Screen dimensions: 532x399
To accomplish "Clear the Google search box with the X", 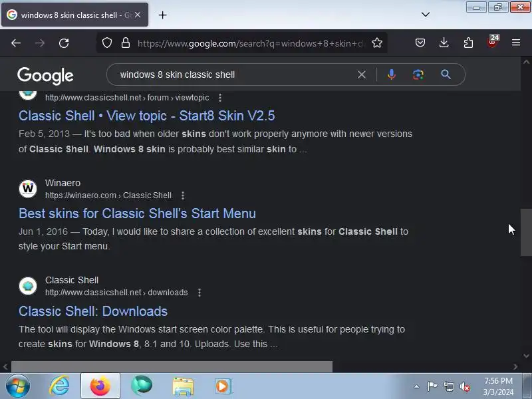I will tap(362, 74).
